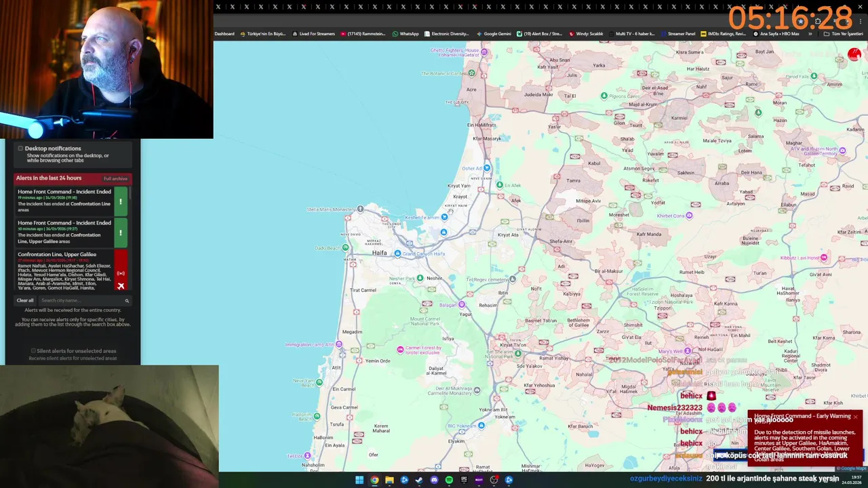Open the Multi TV bookmark
Screen dimensions: 868x488
(632, 34)
